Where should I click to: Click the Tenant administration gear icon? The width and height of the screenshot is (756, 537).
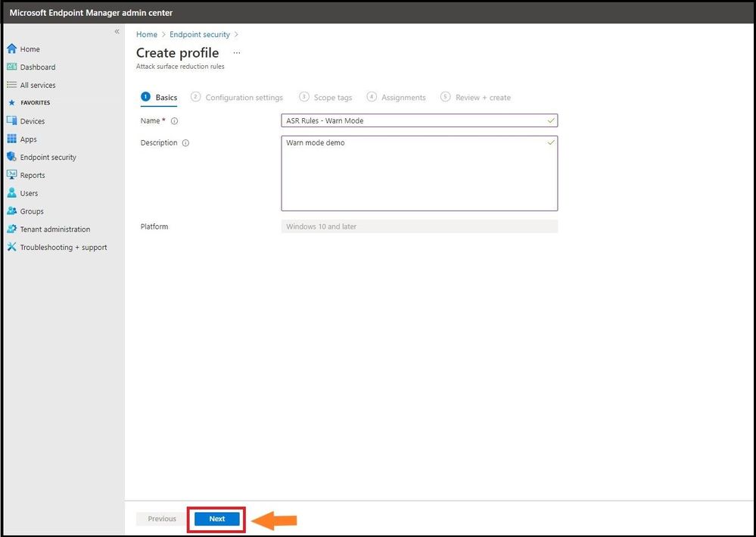click(11, 229)
